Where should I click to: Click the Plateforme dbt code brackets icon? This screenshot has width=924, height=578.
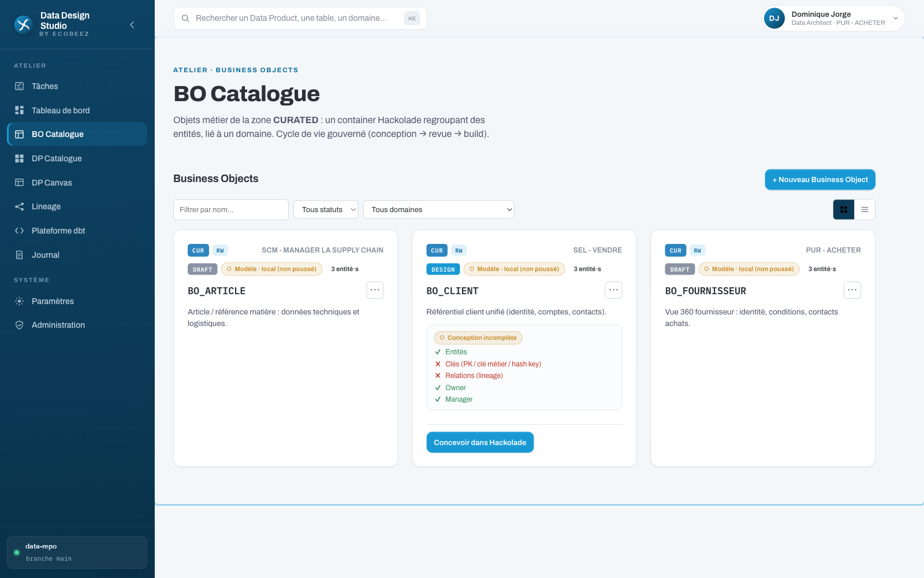coord(19,231)
